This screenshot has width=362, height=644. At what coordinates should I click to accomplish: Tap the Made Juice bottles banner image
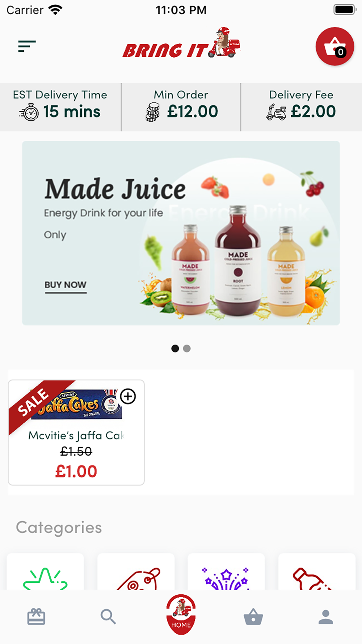click(x=181, y=233)
